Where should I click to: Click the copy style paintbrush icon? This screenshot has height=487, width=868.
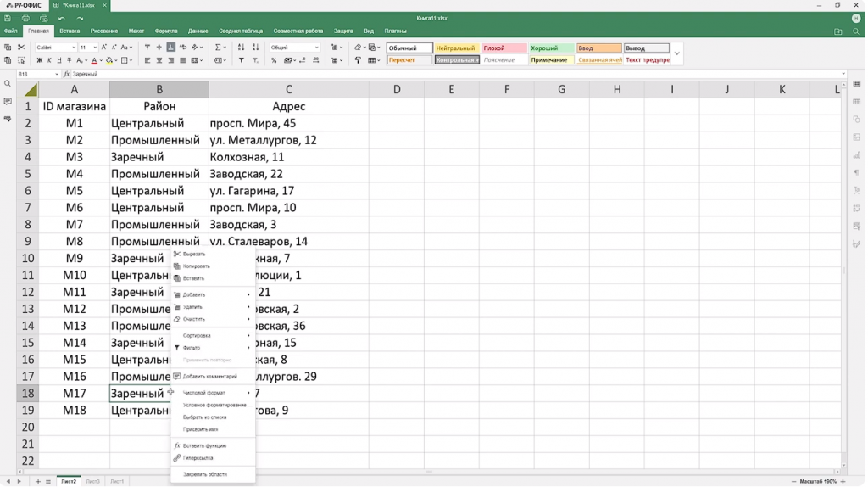358,60
